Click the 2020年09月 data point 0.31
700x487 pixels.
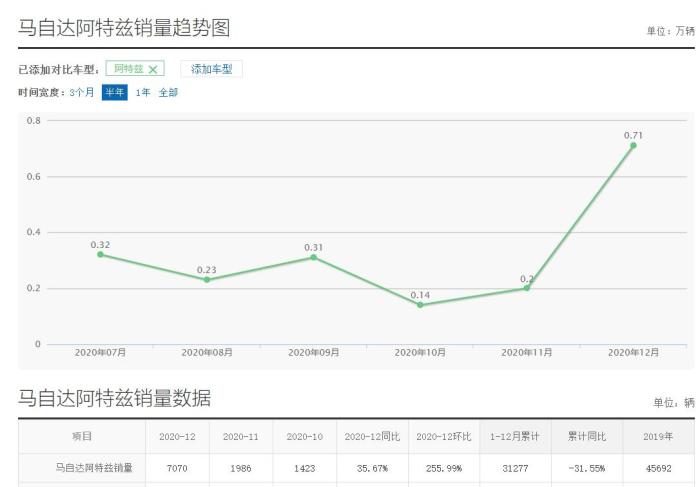[314, 257]
